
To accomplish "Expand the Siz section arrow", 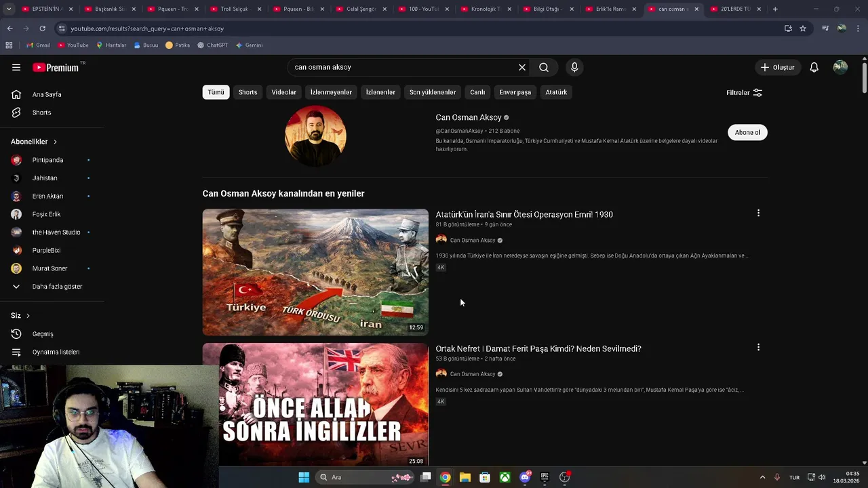I will 28,316.
